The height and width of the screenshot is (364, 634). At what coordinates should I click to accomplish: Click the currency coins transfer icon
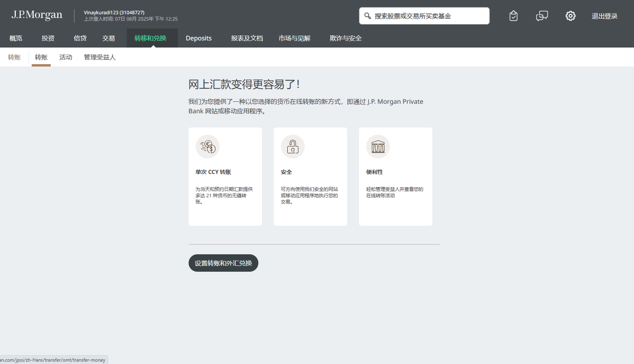click(208, 147)
